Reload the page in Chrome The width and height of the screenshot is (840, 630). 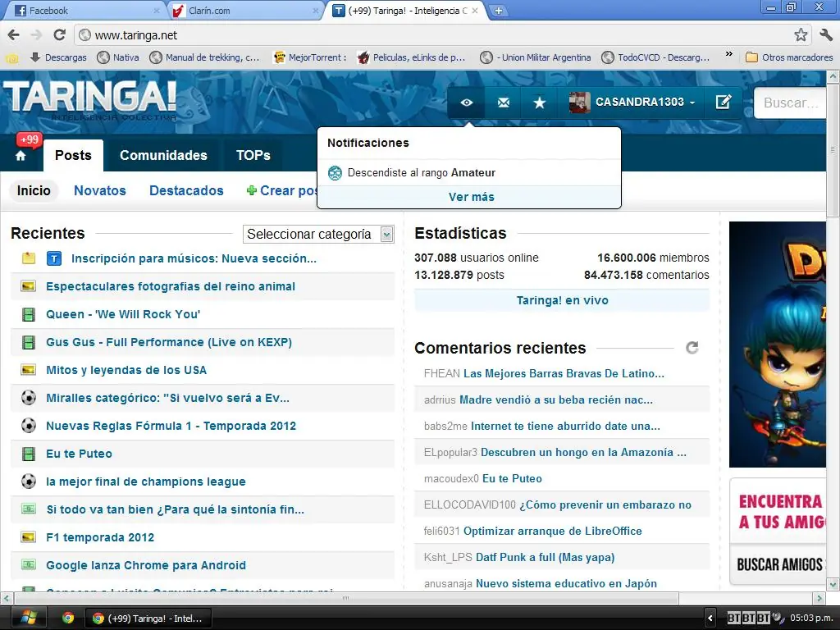pyautogui.click(x=59, y=34)
